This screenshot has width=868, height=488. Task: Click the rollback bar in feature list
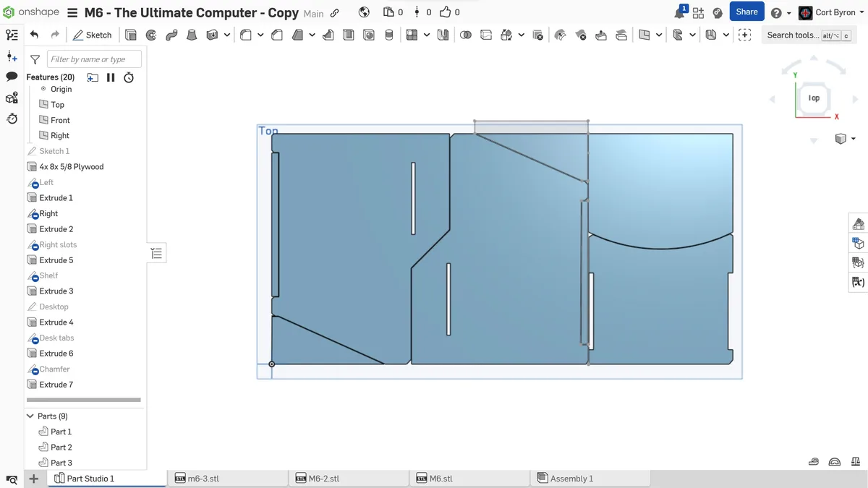84,400
